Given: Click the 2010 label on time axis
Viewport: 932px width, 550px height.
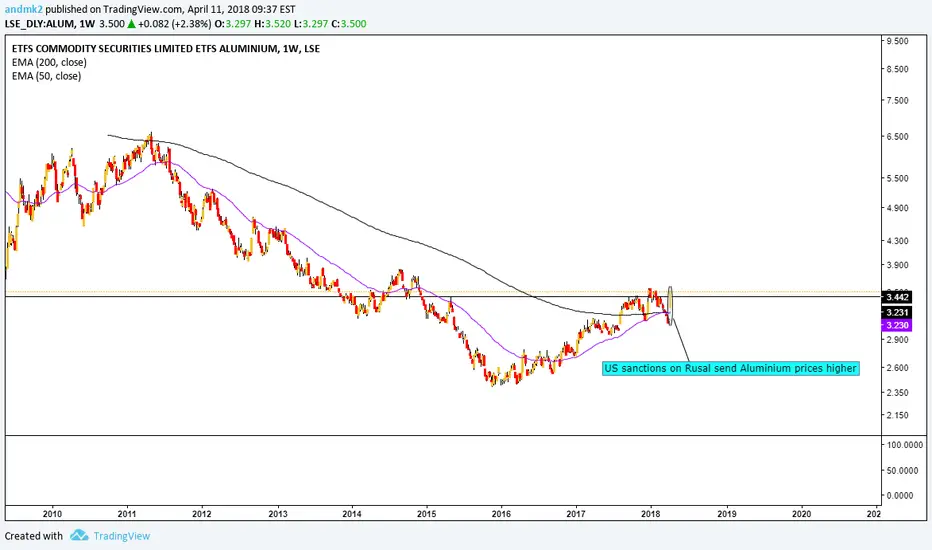Looking at the screenshot, I should click(52, 514).
